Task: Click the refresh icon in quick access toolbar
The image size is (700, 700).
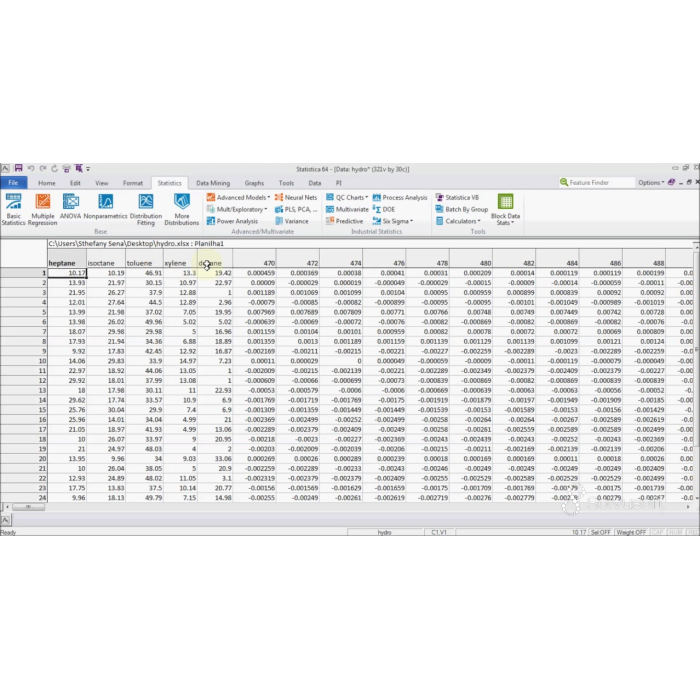Action: click(54, 168)
